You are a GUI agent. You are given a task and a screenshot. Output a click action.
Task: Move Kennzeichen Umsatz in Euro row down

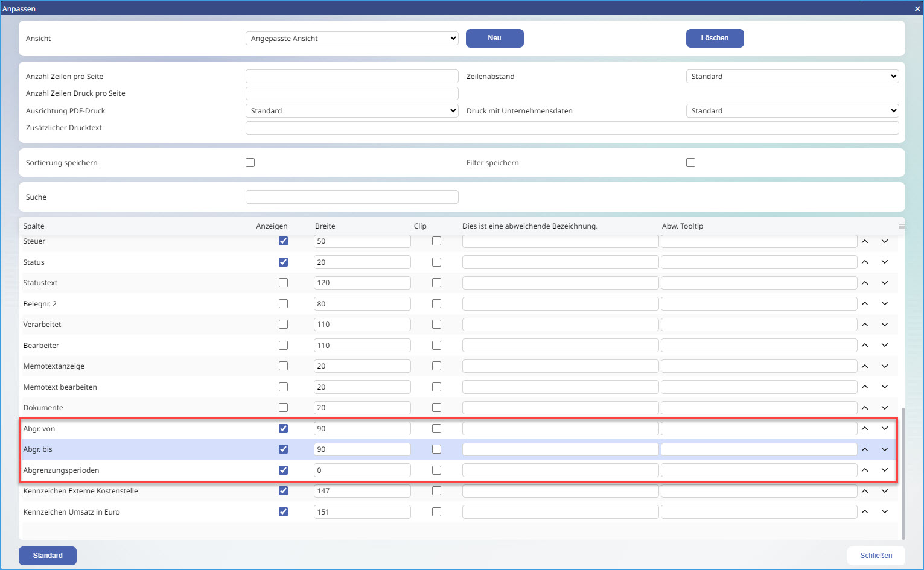click(885, 512)
